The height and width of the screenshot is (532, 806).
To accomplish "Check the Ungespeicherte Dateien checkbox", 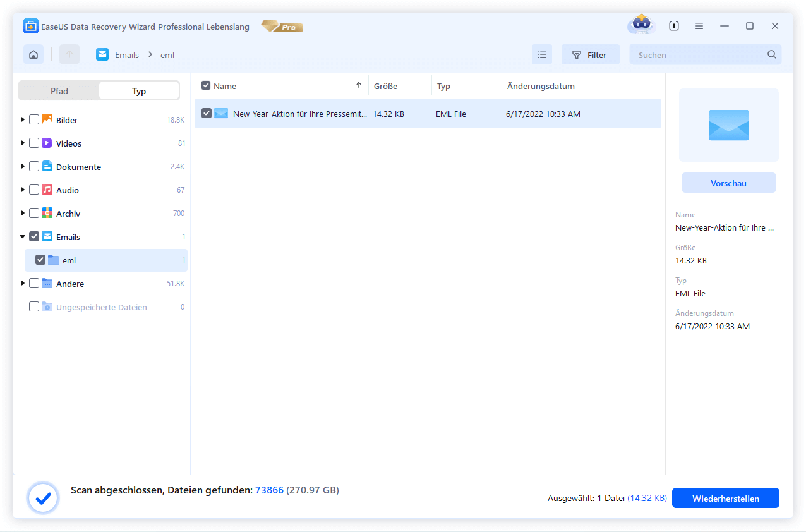I will tap(34, 307).
